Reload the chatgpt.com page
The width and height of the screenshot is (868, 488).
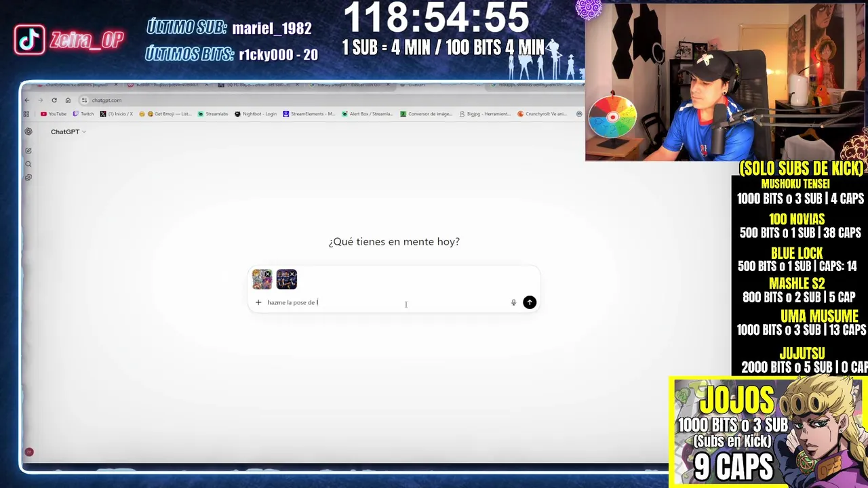point(54,100)
